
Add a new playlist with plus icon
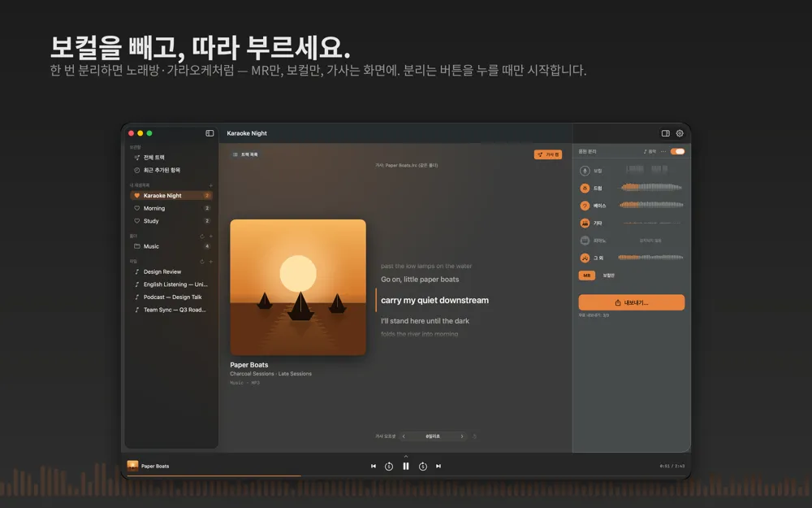(x=211, y=185)
